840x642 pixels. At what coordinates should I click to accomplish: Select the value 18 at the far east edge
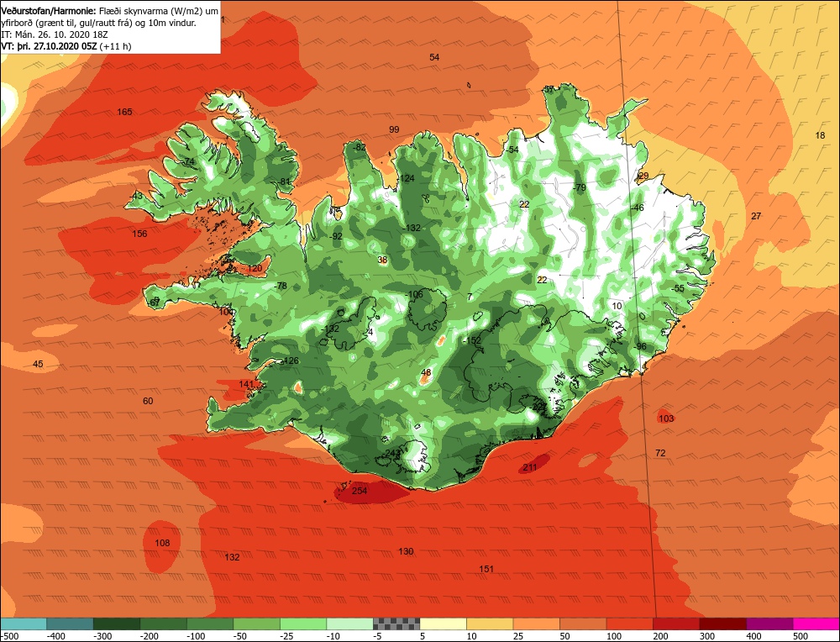pyautogui.click(x=820, y=135)
